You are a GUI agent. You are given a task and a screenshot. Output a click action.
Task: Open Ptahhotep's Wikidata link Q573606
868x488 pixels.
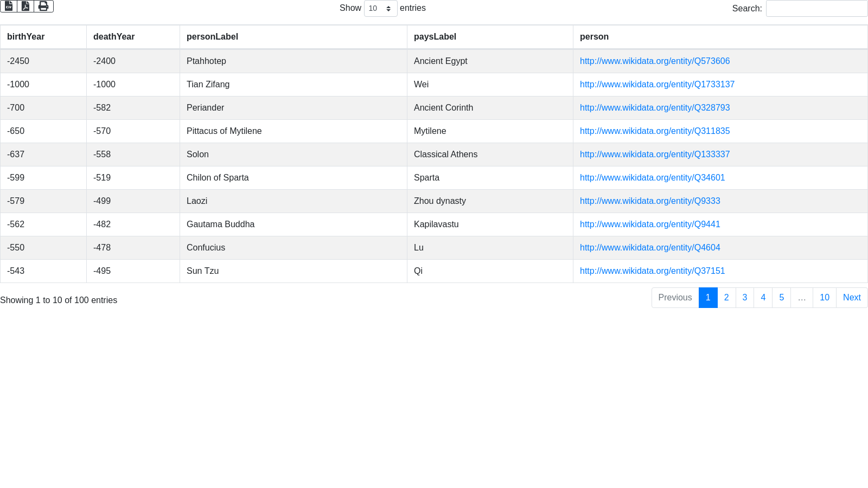[655, 61]
